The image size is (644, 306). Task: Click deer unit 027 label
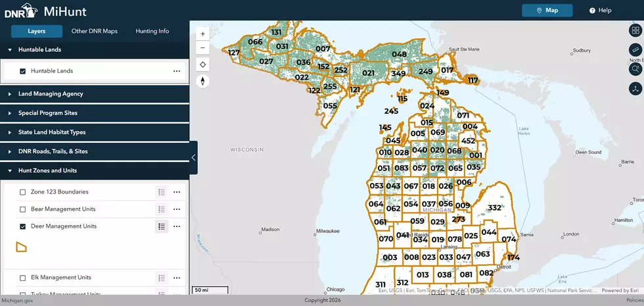[x=266, y=61]
